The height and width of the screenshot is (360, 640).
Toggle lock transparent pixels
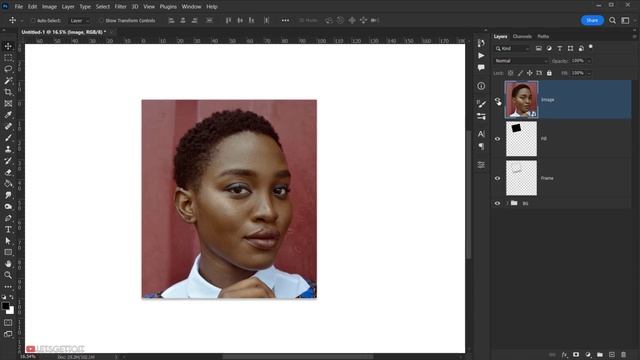pos(511,73)
